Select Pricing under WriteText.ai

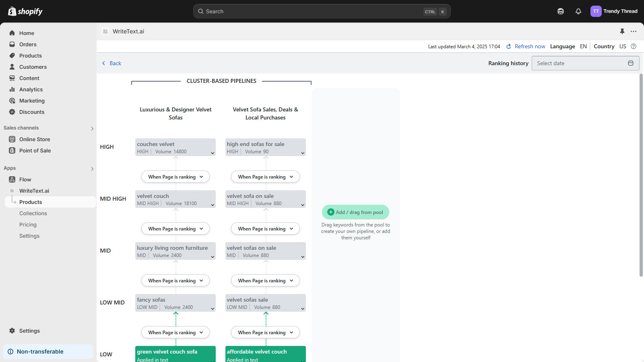click(x=28, y=224)
